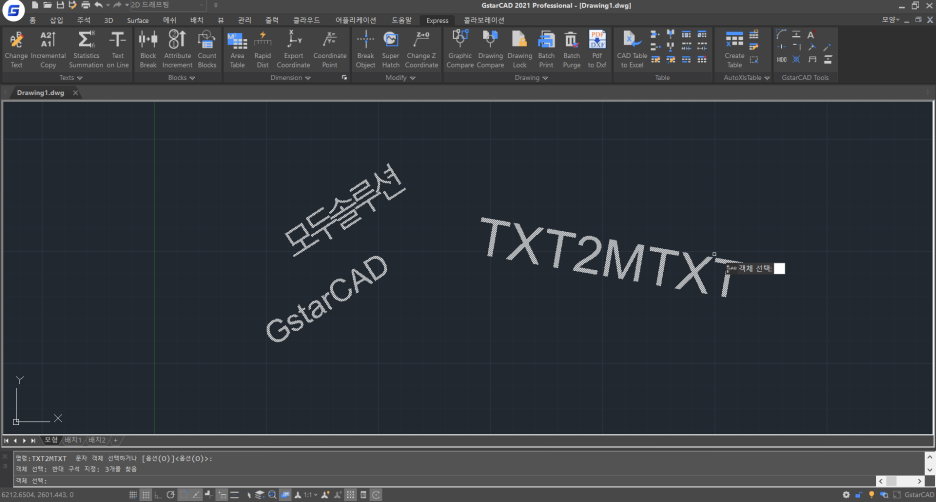
Task: Toggle the grid display in status bar
Action: [146, 495]
